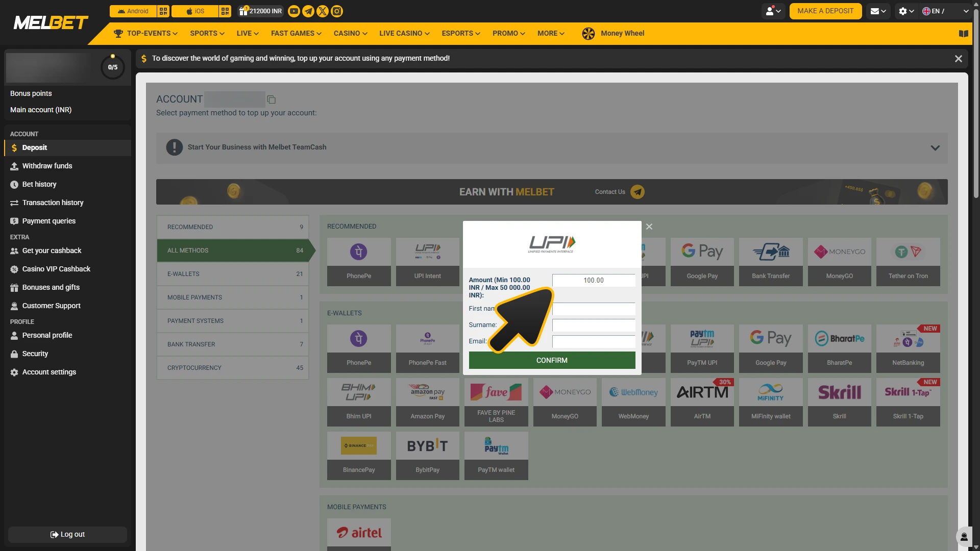This screenshot has height=551, width=980.
Task: Switch to MOBILE PAYMENTS methods tab
Action: point(233,297)
